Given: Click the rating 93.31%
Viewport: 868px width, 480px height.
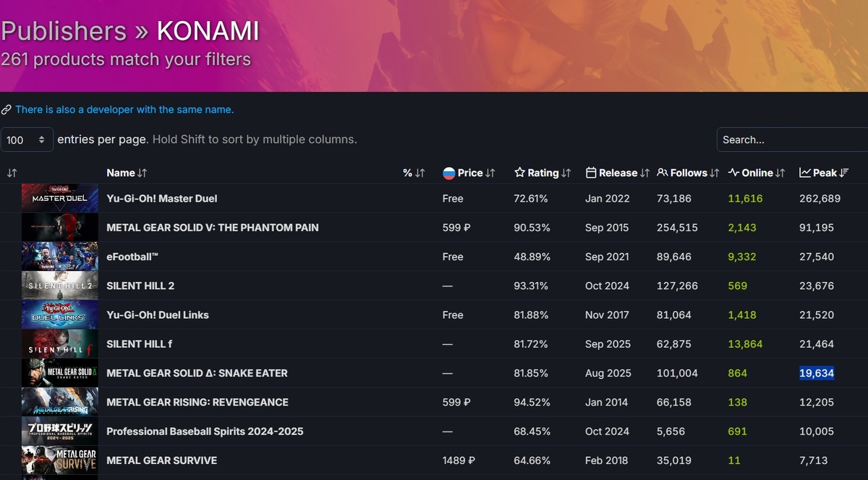Looking at the screenshot, I should [532, 286].
